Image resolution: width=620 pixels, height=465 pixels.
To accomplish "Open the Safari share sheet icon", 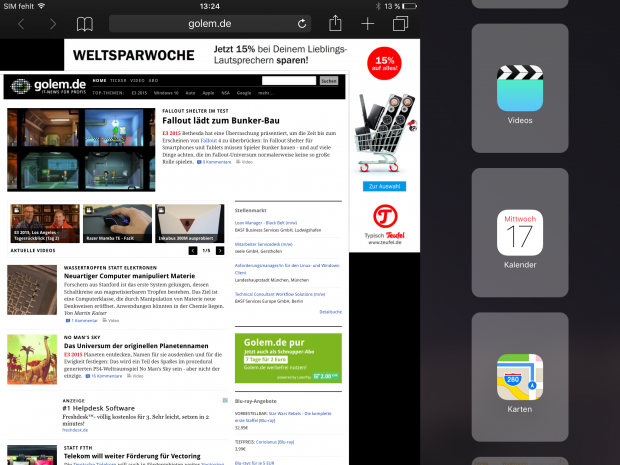I will pos(335,23).
